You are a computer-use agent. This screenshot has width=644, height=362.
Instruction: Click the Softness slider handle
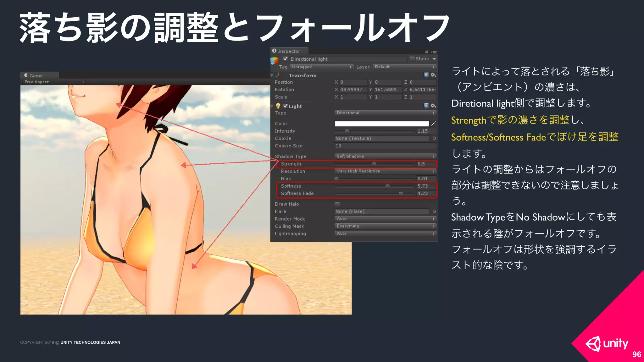pos(387,186)
